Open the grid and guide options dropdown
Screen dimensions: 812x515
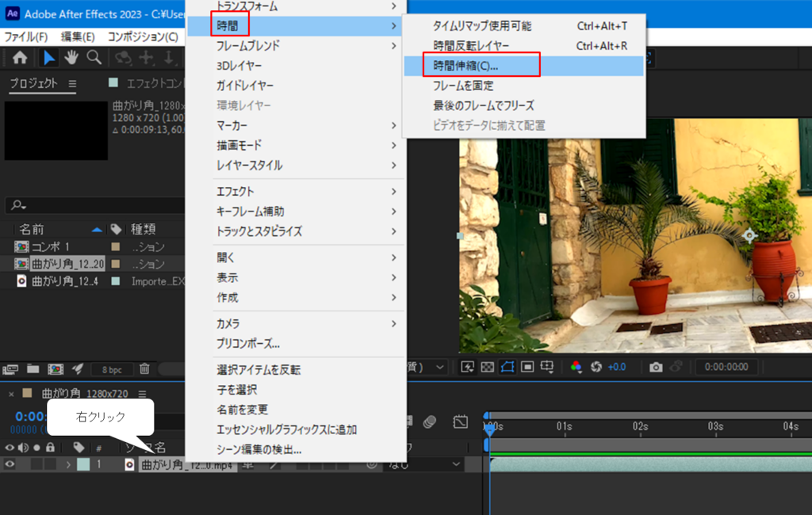(x=547, y=367)
